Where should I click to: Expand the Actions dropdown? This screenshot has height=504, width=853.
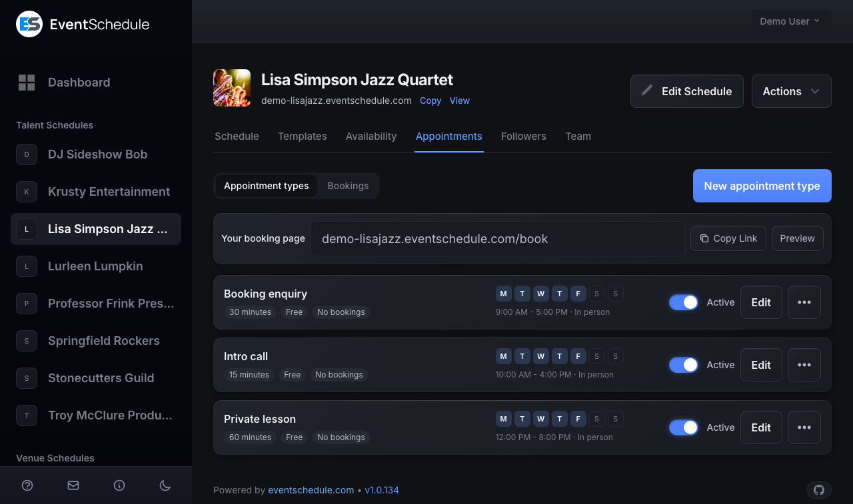click(792, 91)
